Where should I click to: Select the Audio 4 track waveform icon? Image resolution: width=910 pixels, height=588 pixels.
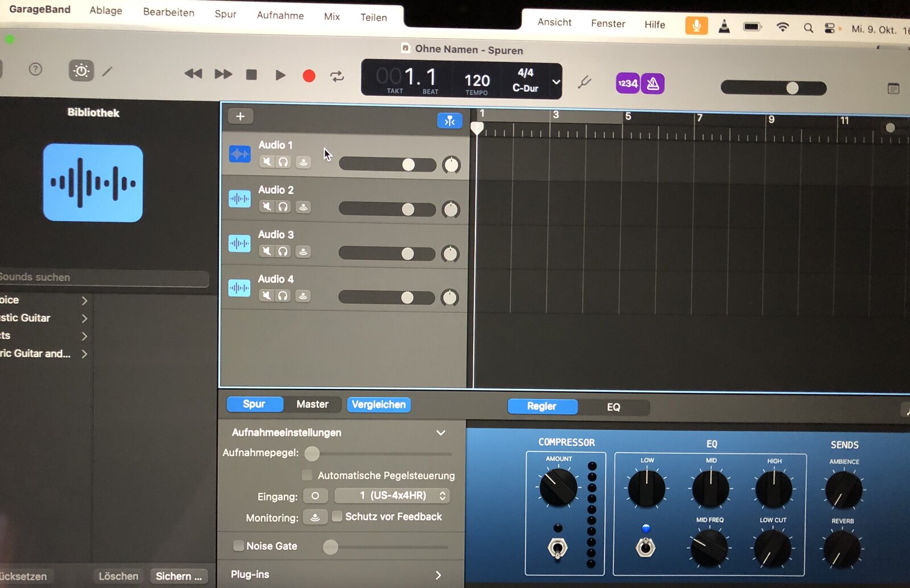click(x=239, y=288)
